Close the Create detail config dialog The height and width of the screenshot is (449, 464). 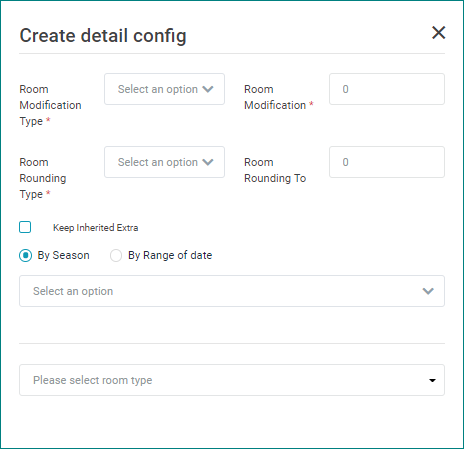pyautogui.click(x=438, y=33)
